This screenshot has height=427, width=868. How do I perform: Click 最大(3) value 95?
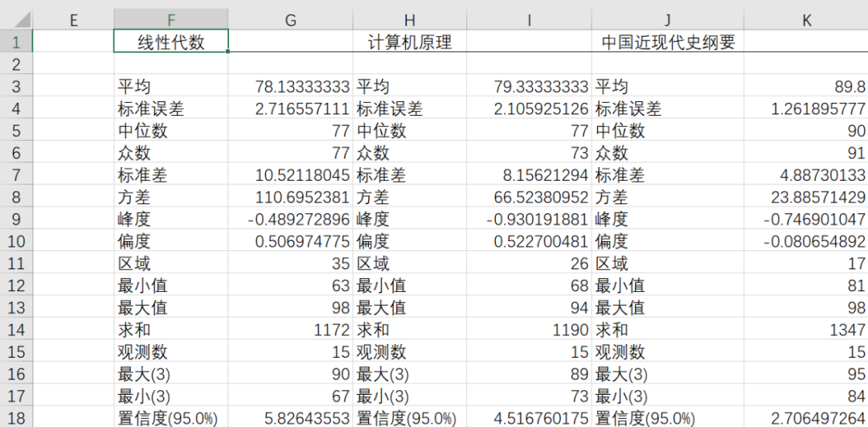click(857, 375)
